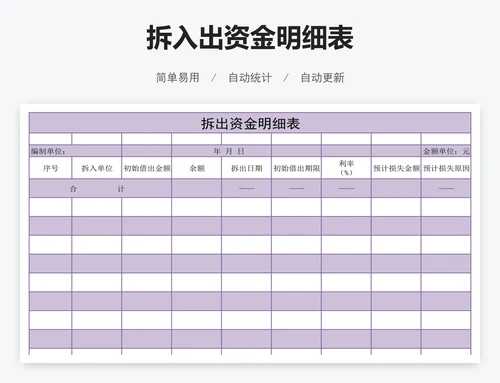Select the 金额单位：元 cell
The width and height of the screenshot is (500, 383).
pyautogui.click(x=446, y=151)
